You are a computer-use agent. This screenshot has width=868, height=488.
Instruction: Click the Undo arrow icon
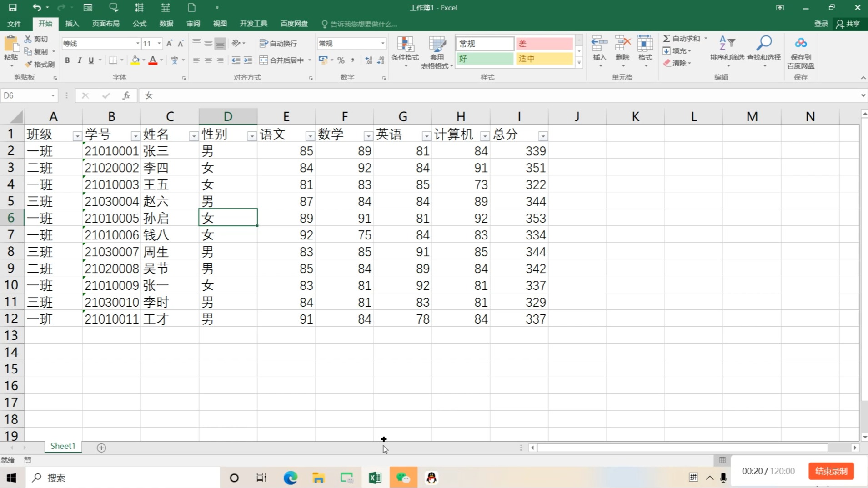36,7
